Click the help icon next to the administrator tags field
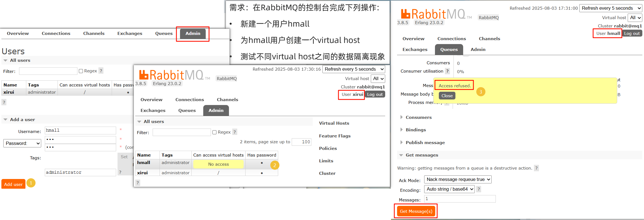 120,172
